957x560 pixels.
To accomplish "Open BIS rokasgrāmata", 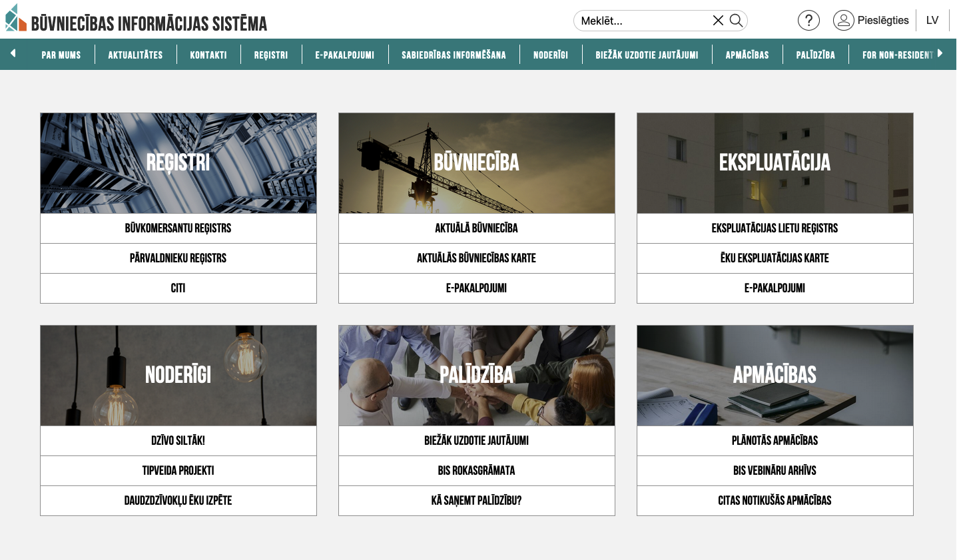I will pyautogui.click(x=477, y=471).
